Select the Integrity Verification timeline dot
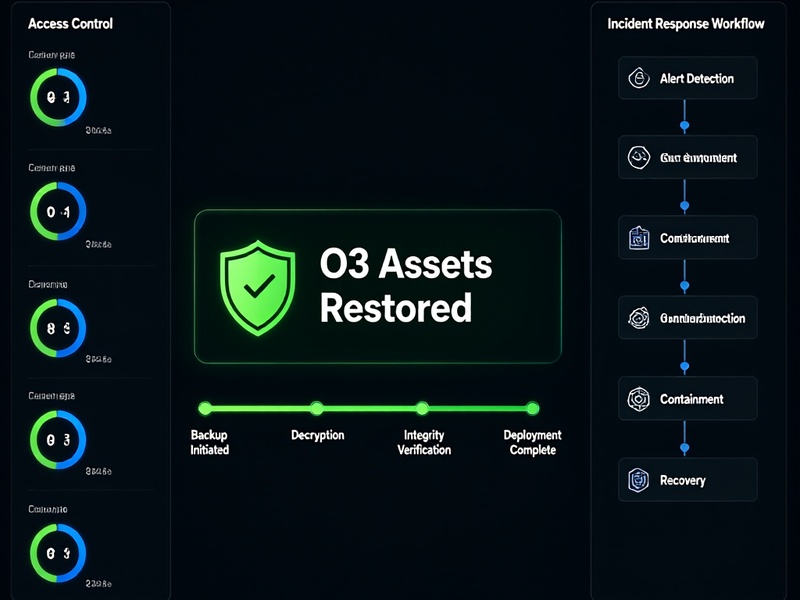The image size is (800, 600). point(422,408)
